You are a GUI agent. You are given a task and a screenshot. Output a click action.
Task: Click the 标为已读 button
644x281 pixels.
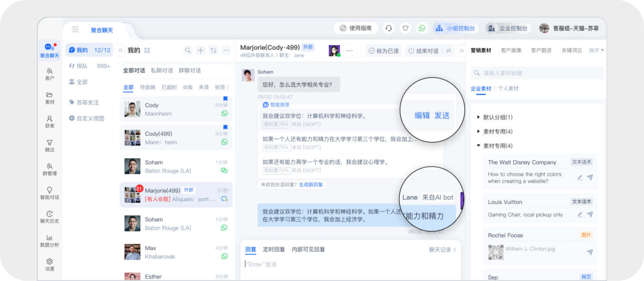click(384, 51)
